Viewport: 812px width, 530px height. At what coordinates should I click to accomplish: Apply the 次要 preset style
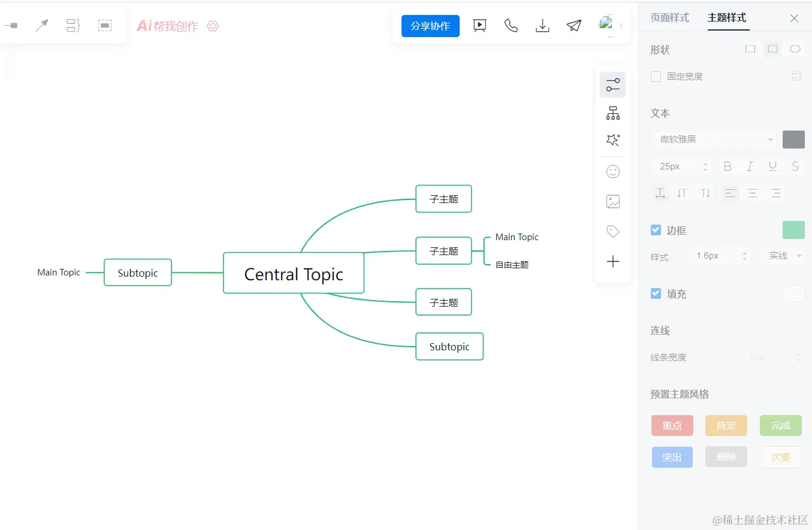coord(781,457)
